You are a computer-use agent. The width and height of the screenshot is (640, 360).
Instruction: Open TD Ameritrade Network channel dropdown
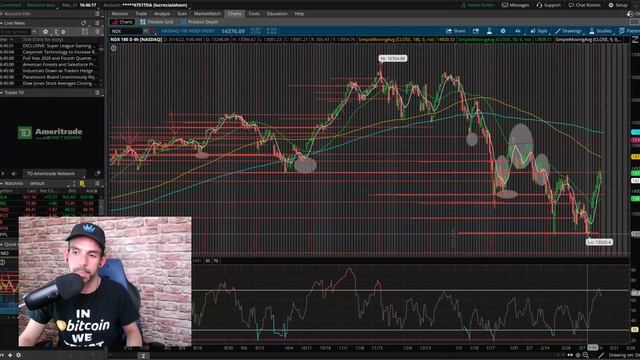pyautogui.click(x=54, y=173)
